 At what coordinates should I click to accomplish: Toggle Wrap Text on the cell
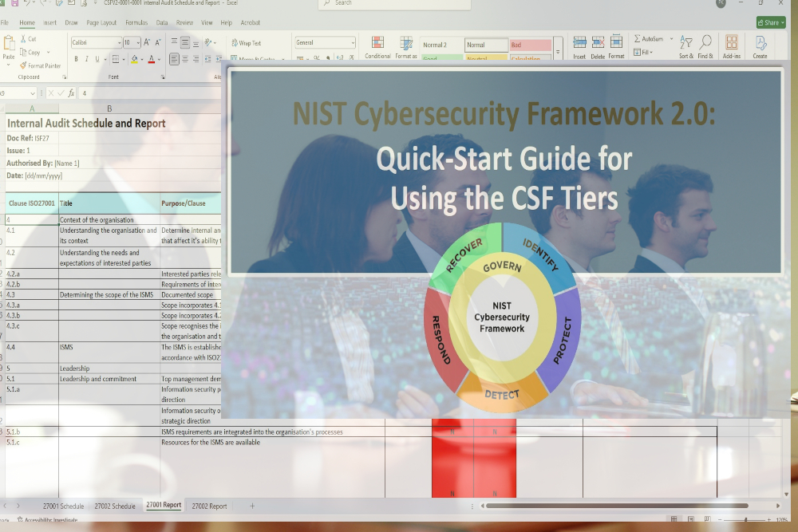pyautogui.click(x=246, y=43)
